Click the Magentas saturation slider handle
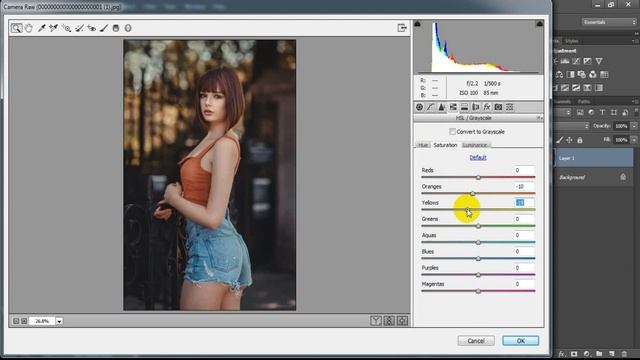Screen dimensions: 640x360 478,291
